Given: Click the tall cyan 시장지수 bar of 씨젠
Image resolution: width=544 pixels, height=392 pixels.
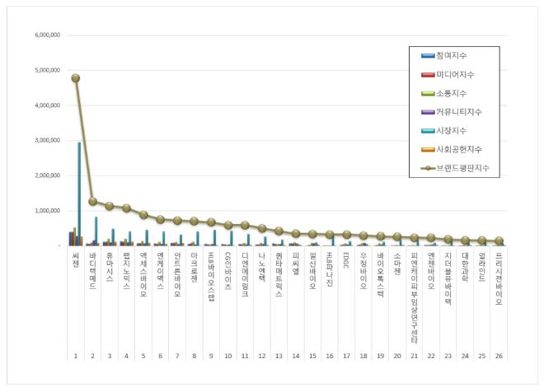Looking at the screenshot, I should (x=79, y=194).
